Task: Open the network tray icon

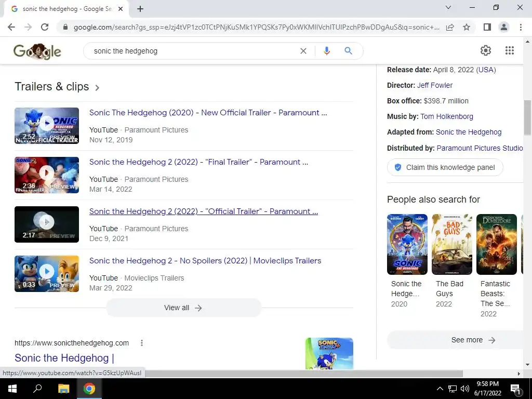Action: [x=453, y=389]
